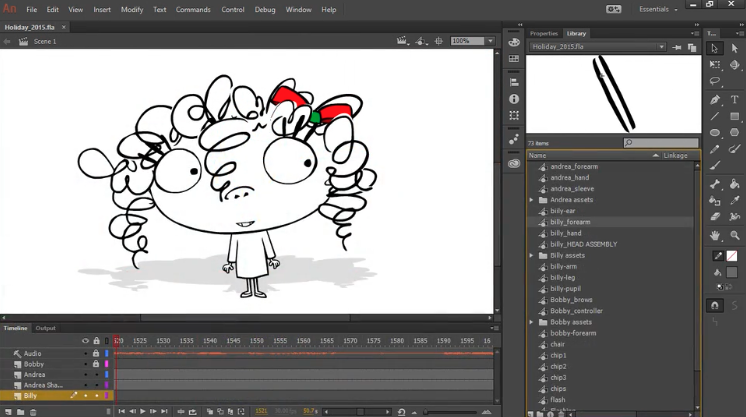Go to first frame button
746x417 pixels.
pyautogui.click(x=122, y=411)
